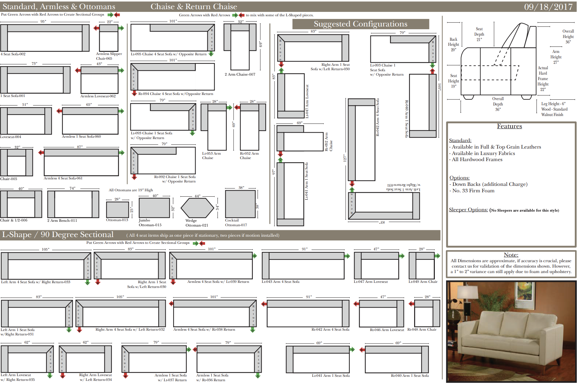
Task: Select the Rt-046 Arm Loveseat diagram
Action: [382, 313]
